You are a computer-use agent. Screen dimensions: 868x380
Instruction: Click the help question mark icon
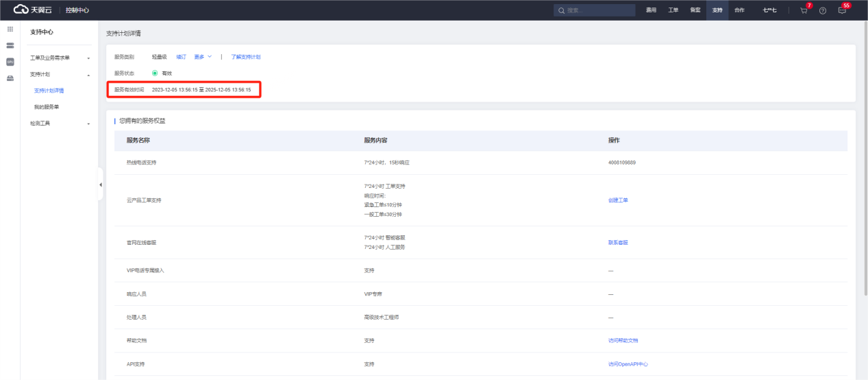[823, 10]
